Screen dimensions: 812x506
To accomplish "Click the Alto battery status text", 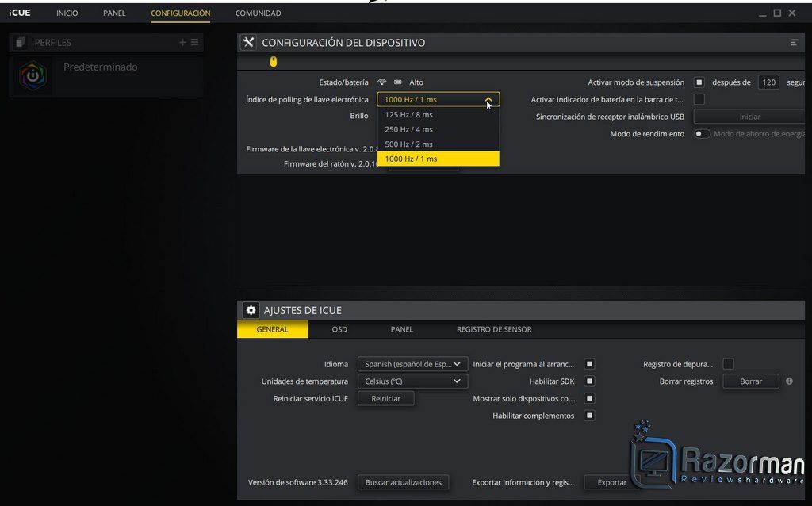I will point(416,82).
